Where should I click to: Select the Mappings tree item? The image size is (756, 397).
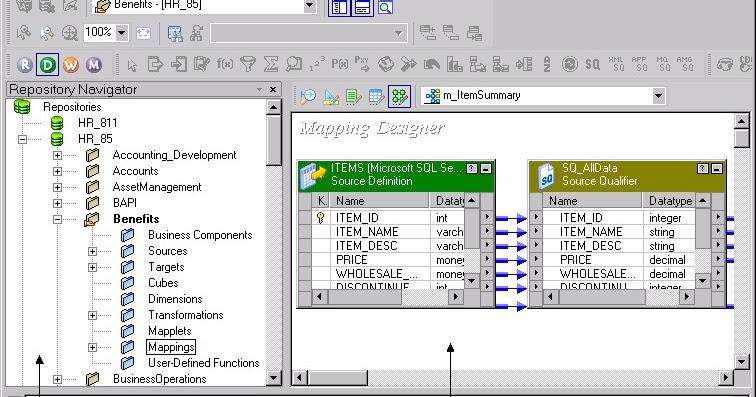pyautogui.click(x=171, y=347)
